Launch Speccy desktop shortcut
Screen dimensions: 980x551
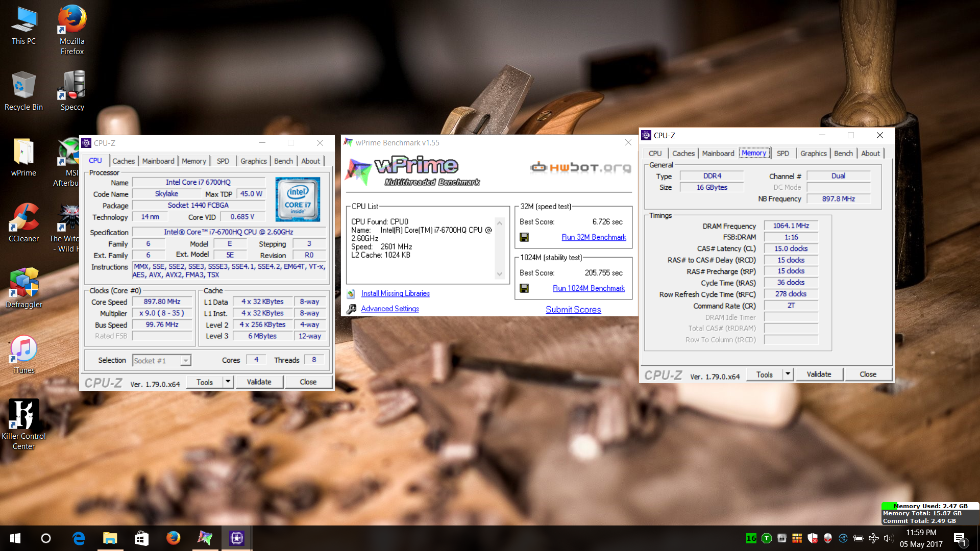72,91
